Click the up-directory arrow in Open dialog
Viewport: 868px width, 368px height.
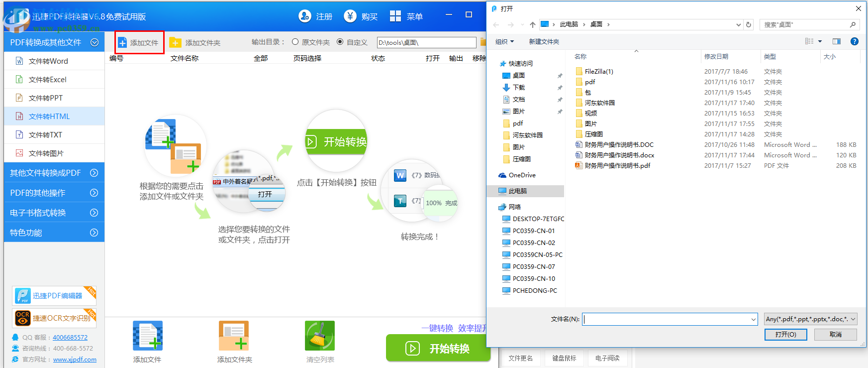click(x=533, y=24)
